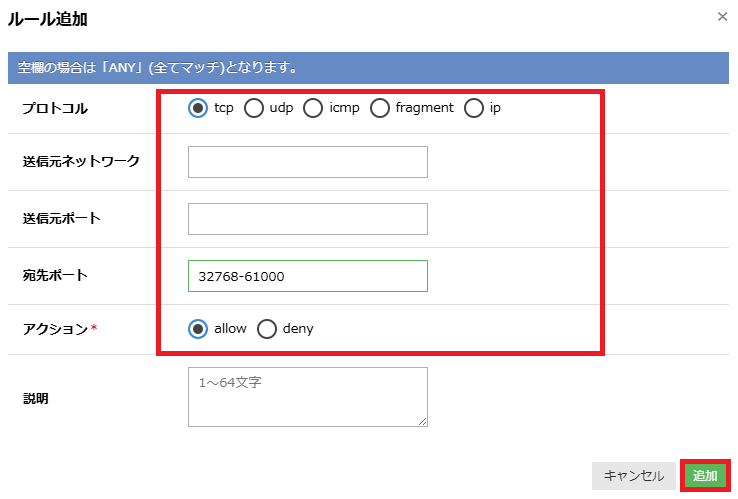The width and height of the screenshot is (738, 499).
Task: Click the 宛先ポート row label
Action: pyautogui.click(x=55, y=275)
